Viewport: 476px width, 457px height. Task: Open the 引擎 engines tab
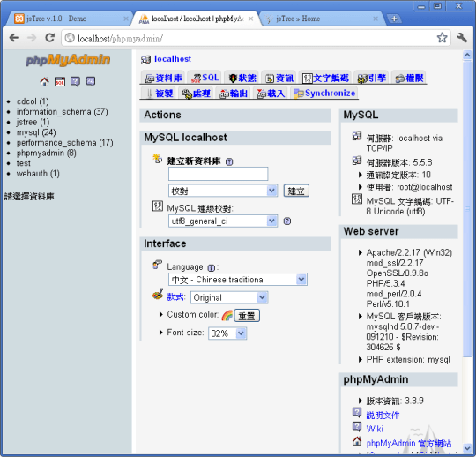[x=372, y=78]
